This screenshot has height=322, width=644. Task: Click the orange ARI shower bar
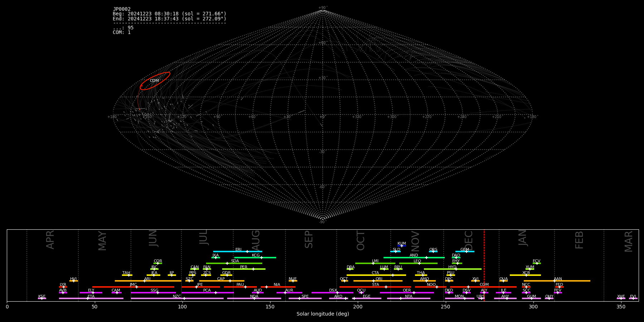pyautogui.click(x=148, y=281)
